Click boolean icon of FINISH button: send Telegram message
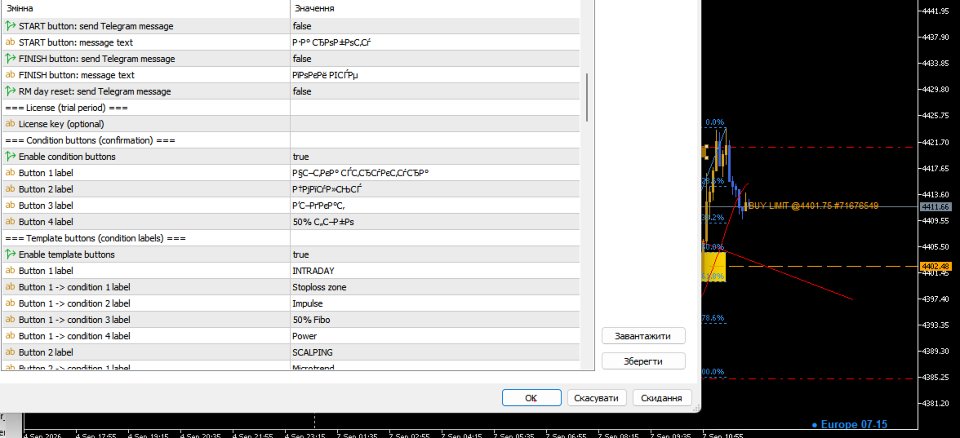Screen dimensions: 960x438 point(10,59)
